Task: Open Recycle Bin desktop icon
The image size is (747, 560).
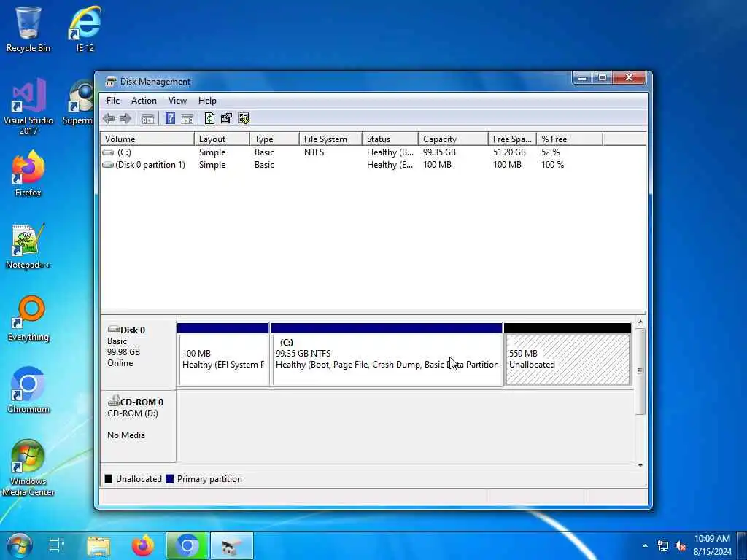Action: click(28, 29)
